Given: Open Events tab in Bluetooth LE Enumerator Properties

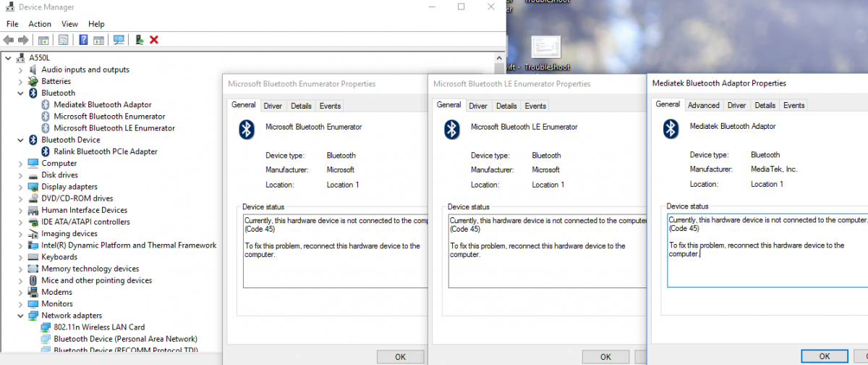Looking at the screenshot, I should click(535, 106).
